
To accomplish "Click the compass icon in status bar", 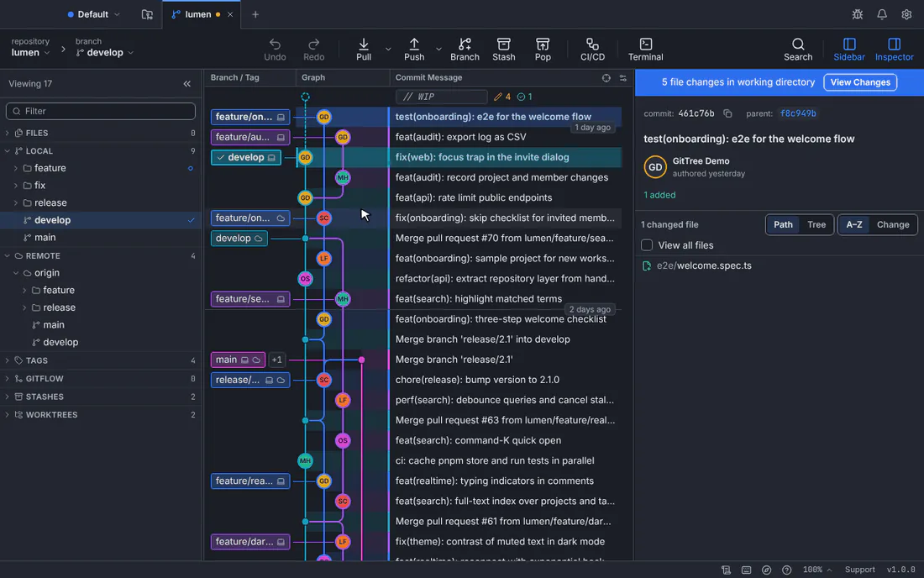I will [766, 570].
